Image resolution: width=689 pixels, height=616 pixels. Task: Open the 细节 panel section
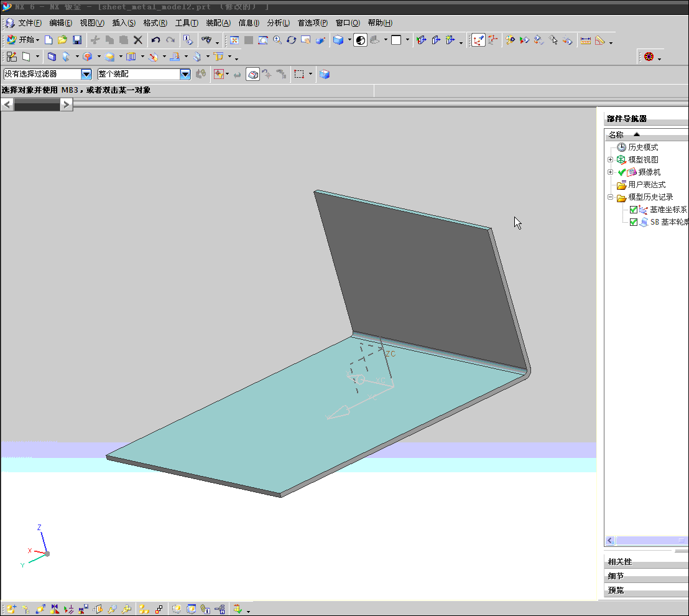tap(646, 576)
